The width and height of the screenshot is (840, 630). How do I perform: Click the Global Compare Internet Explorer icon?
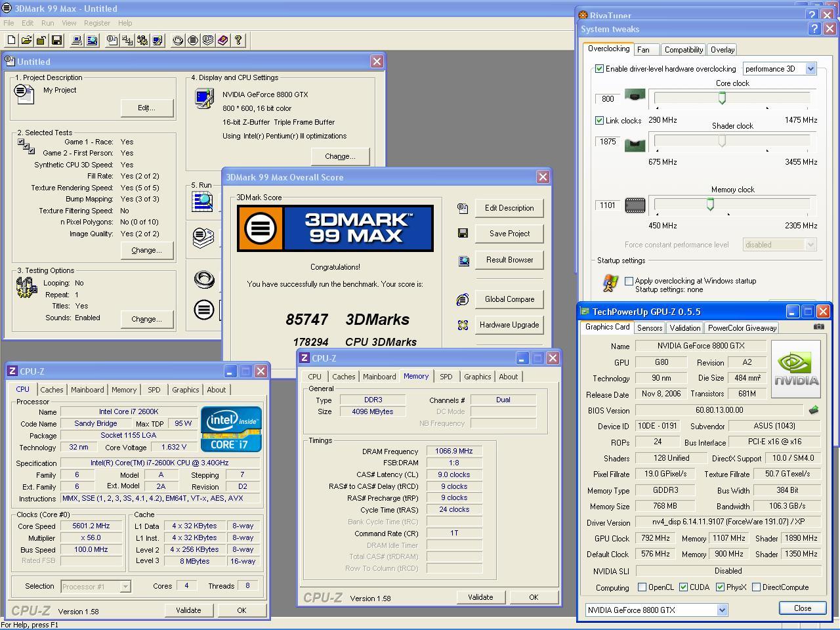pos(463,299)
